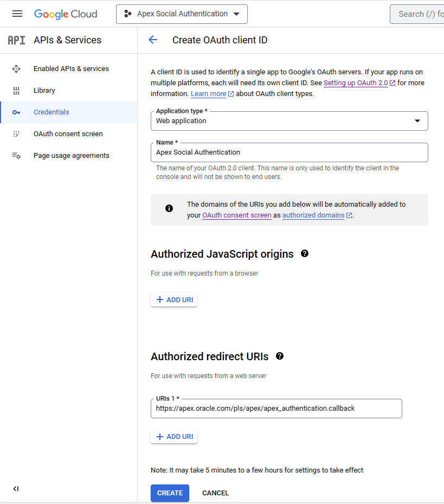This screenshot has width=444, height=504.
Task: Open the Apex Social Authentication project selector
Action: (182, 14)
